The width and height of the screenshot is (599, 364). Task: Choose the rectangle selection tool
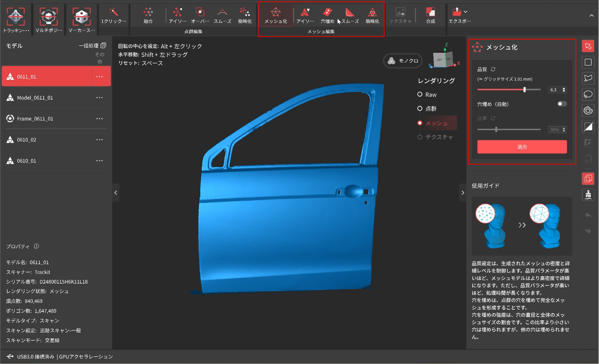point(588,62)
